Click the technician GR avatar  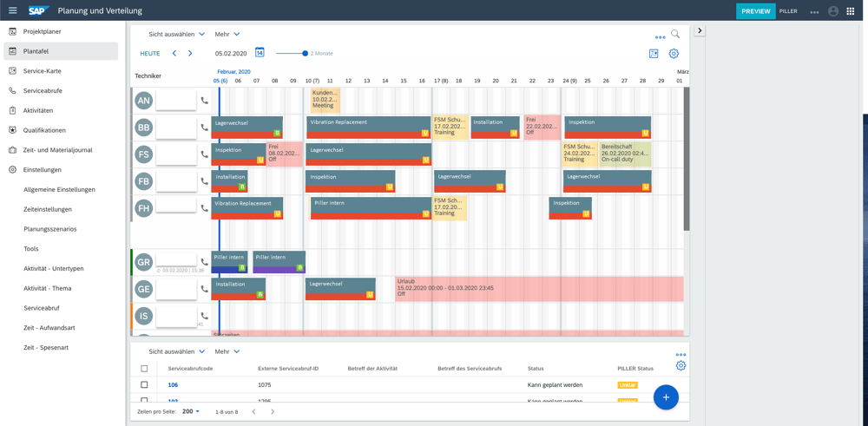pos(143,262)
